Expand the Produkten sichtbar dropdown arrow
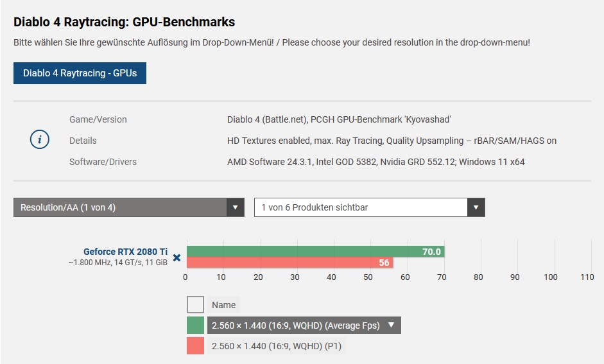The width and height of the screenshot is (604, 364). (476, 207)
